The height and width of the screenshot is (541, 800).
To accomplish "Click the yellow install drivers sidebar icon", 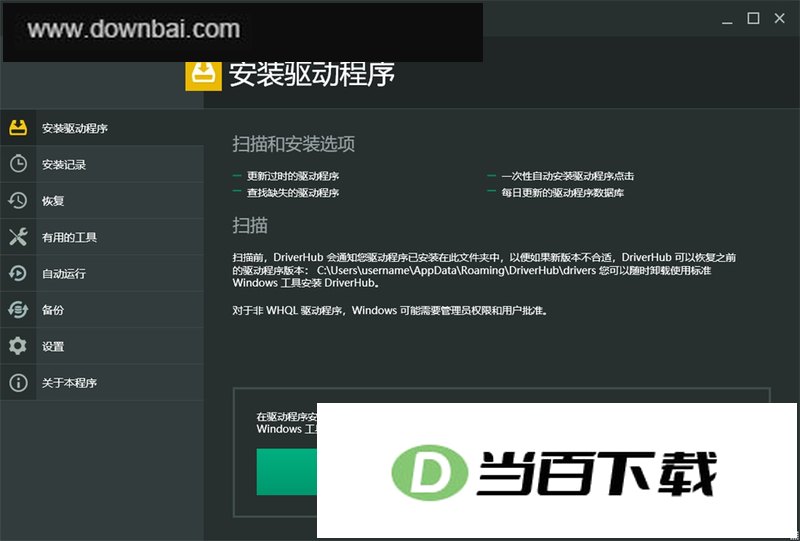I will pos(18,128).
